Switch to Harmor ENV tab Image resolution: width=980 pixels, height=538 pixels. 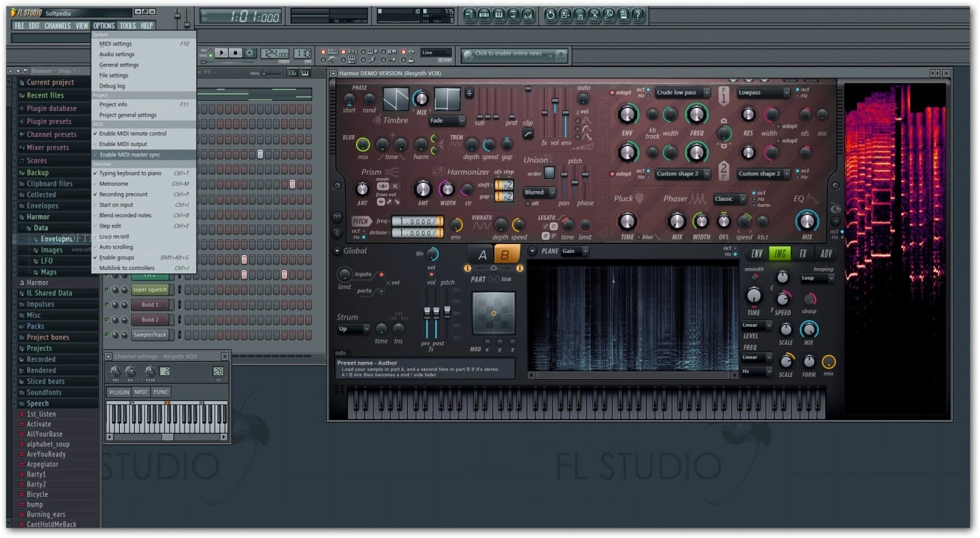click(x=757, y=254)
